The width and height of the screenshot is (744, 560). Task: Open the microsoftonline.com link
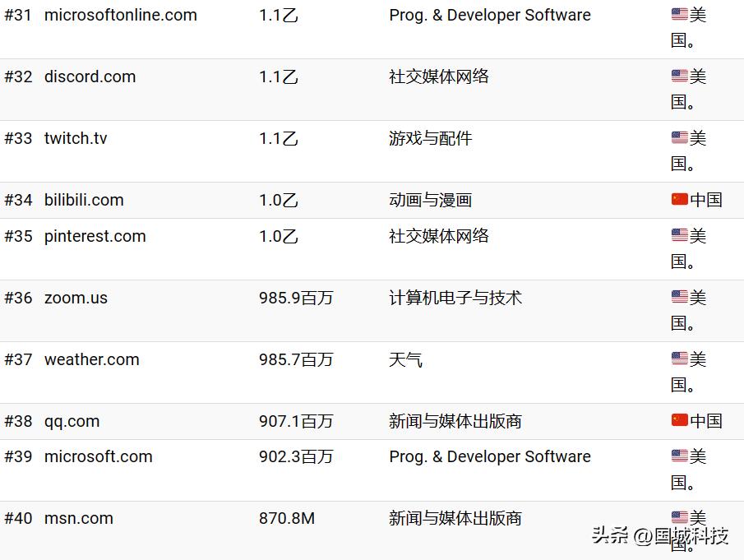[x=120, y=15]
